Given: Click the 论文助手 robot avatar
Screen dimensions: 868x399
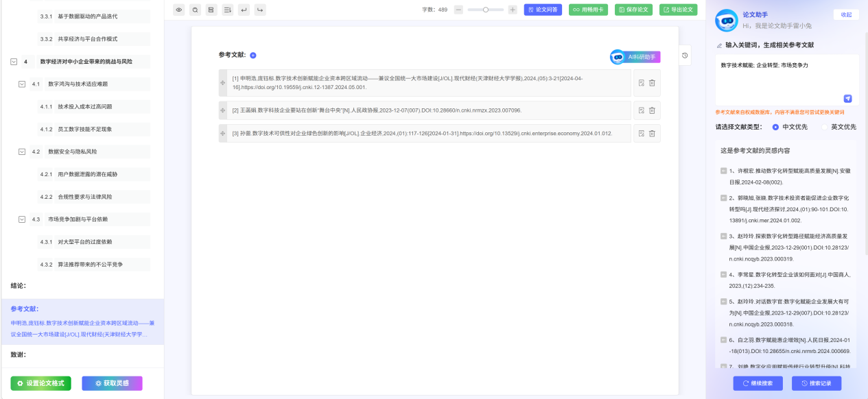Looking at the screenshot, I should (x=727, y=21).
